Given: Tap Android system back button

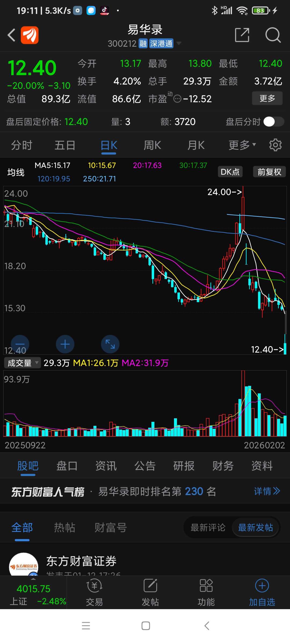Looking at the screenshot, I should [207, 626].
